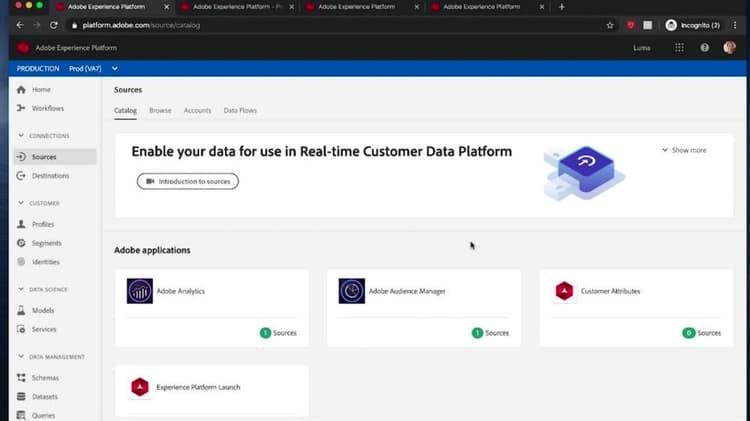Open Destinations in the sidebar
The width and height of the screenshot is (750, 421).
(x=50, y=175)
